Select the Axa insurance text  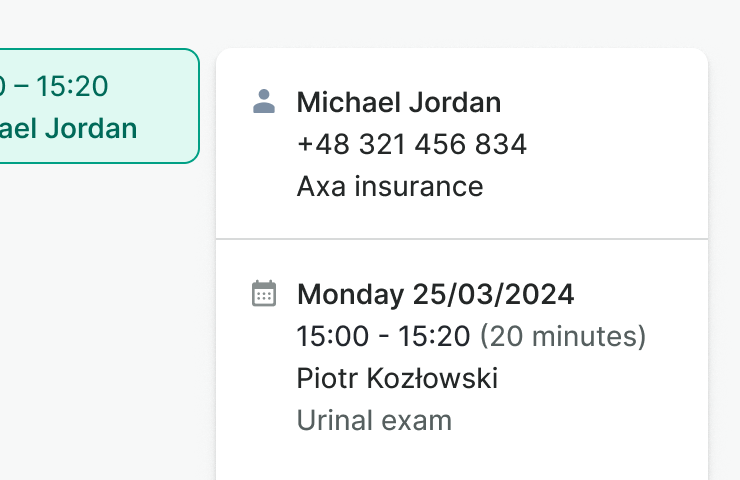390,186
